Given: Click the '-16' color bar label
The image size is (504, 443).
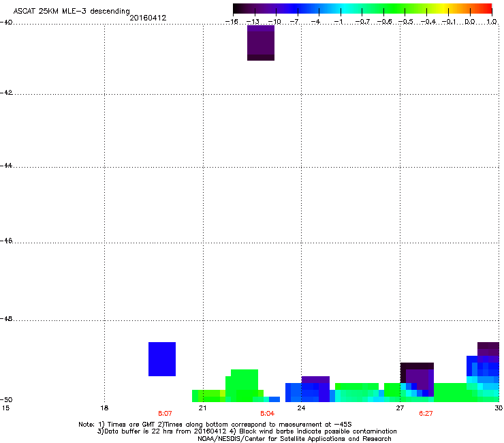Looking at the screenshot, I should click(232, 22).
